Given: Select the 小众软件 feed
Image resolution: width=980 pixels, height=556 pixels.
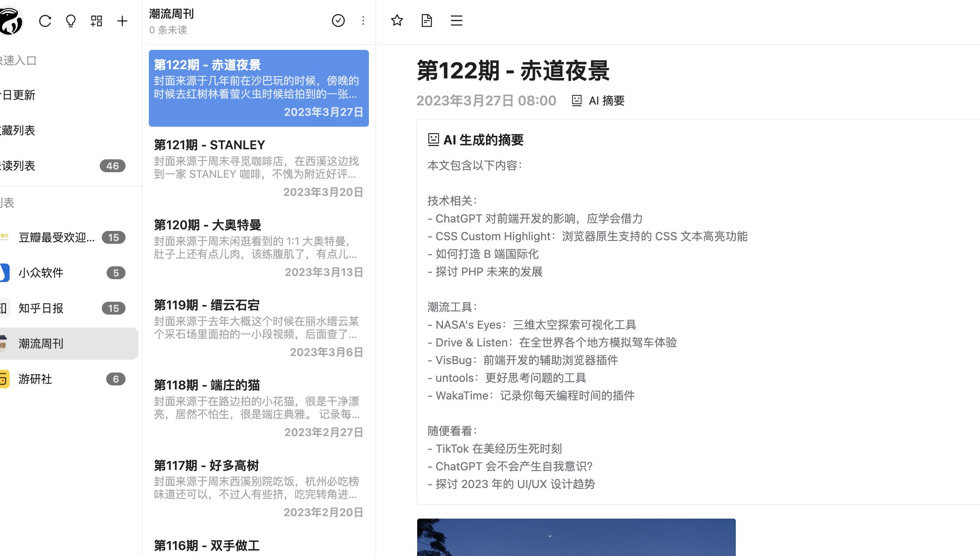Looking at the screenshot, I should 41,273.
